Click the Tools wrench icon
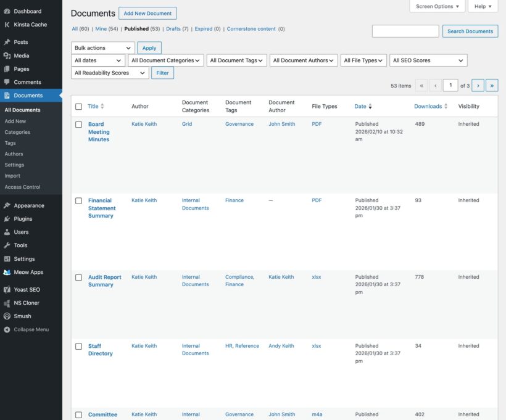Image resolution: width=506 pixels, height=420 pixels. click(x=7, y=245)
